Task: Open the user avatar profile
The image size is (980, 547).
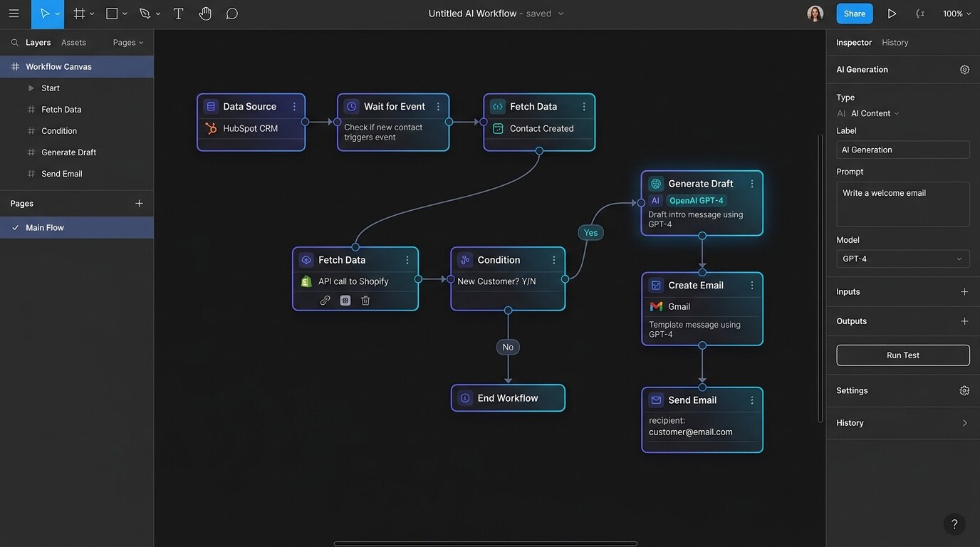Action: point(815,14)
